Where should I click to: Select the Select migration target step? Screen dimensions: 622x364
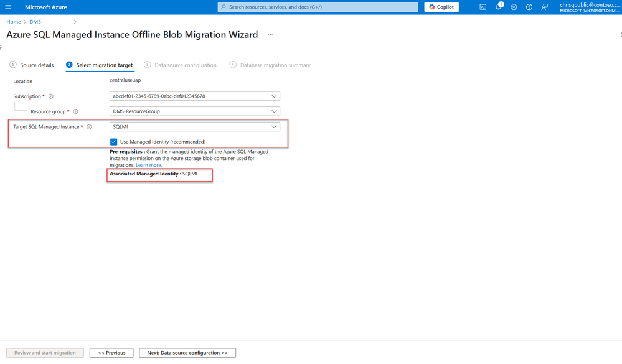click(x=100, y=65)
